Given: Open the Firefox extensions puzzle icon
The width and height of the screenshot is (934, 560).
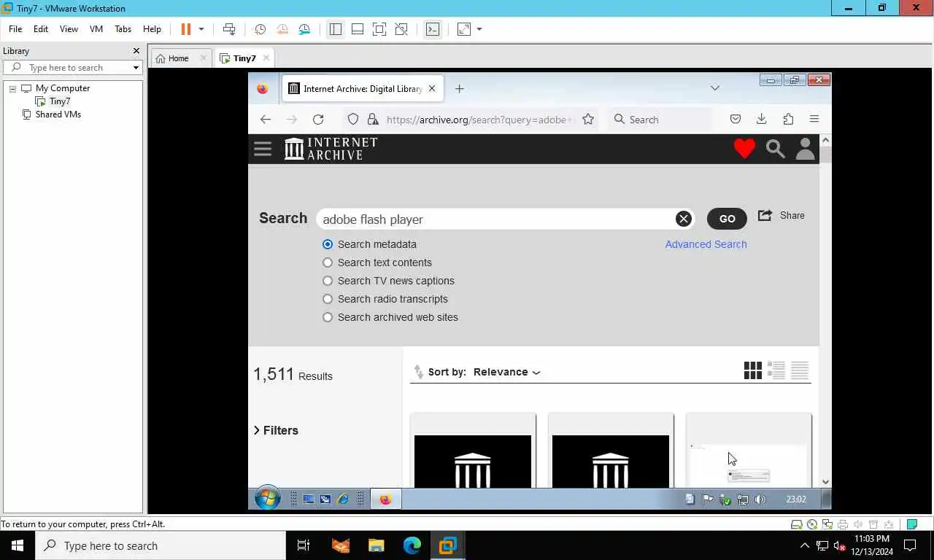Looking at the screenshot, I should [788, 120].
